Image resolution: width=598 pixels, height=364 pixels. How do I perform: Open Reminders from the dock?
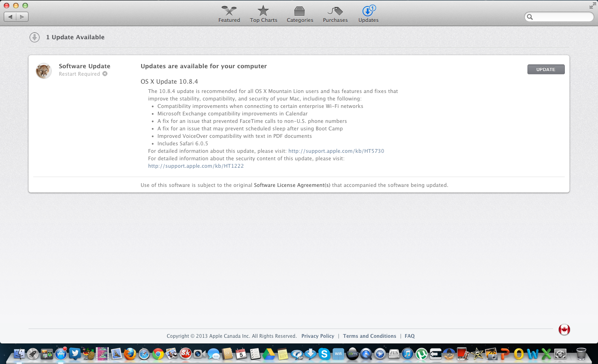pyautogui.click(x=255, y=354)
